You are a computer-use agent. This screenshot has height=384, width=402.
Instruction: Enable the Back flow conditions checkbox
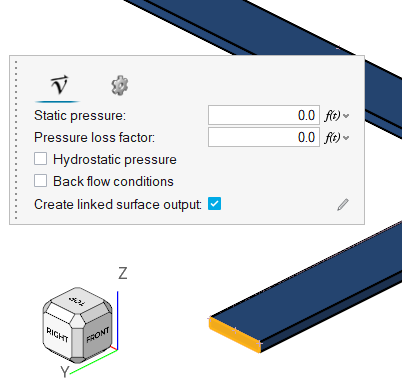pos(40,181)
